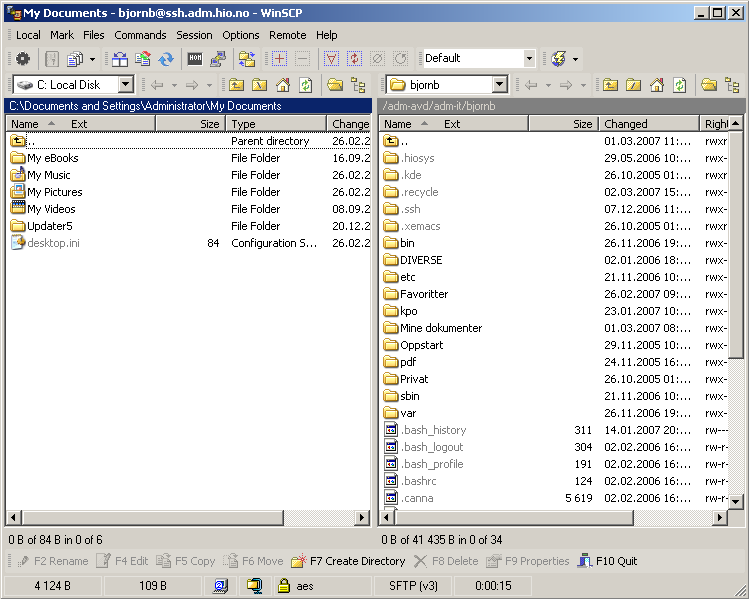749x599 pixels.
Task: Click F7 Create Directory button
Action: (x=348, y=561)
